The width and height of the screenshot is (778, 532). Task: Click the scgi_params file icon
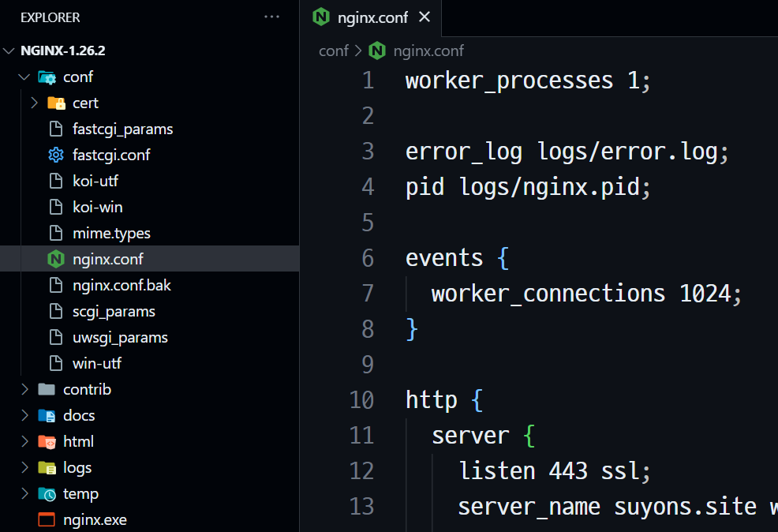(x=56, y=311)
